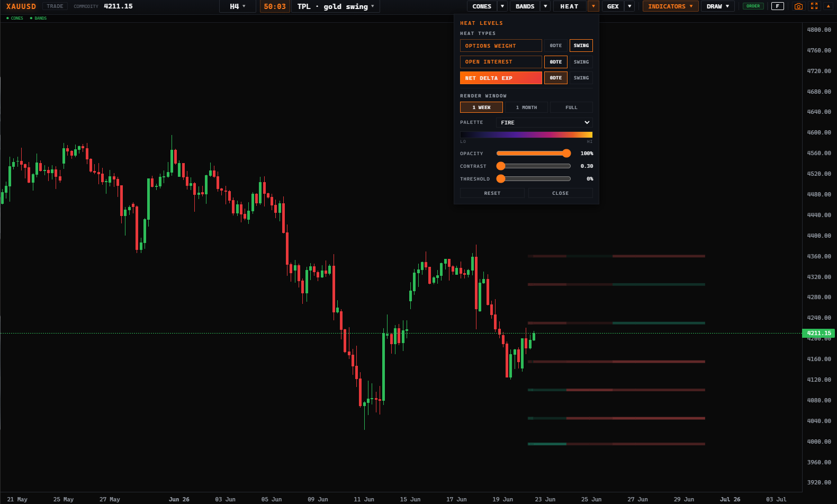This screenshot has width=837, height=504.
Task: Adjust the CONTRAST slider
Action: coord(534,166)
